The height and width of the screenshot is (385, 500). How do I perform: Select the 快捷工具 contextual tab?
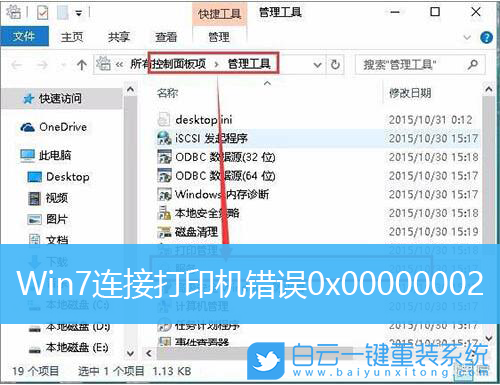[219, 14]
